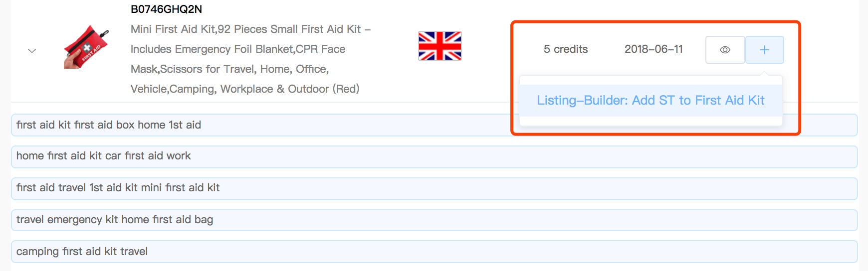Click the 'Includes Emergency Foil Blanket,CPR Face' title line

pos(238,49)
